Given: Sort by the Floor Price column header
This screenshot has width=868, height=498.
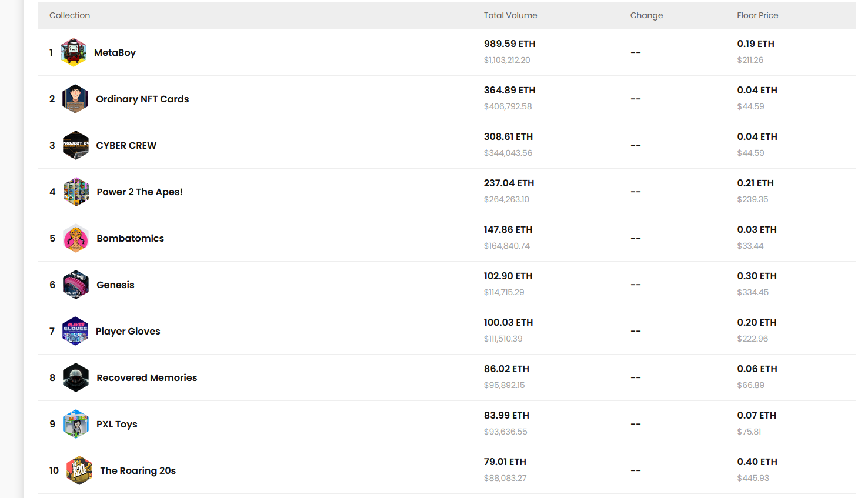Looking at the screenshot, I should pyautogui.click(x=757, y=15).
